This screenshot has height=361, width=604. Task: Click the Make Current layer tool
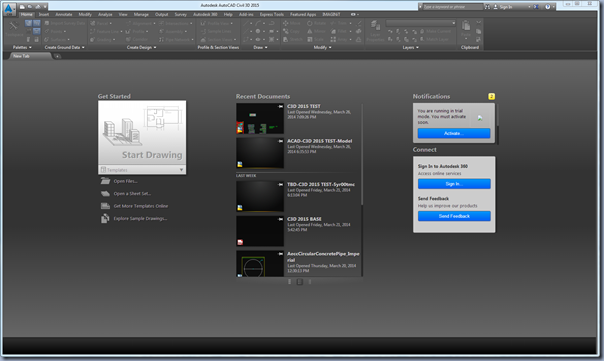click(x=435, y=31)
